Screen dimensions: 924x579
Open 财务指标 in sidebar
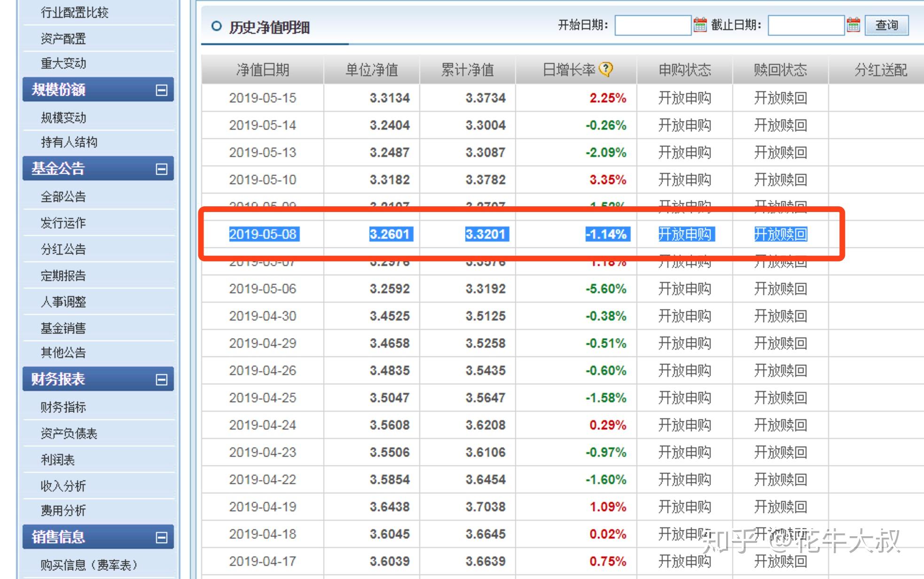point(63,407)
